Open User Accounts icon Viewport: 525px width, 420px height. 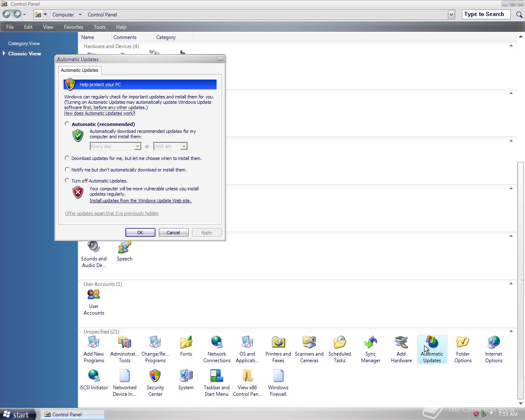tap(94, 302)
